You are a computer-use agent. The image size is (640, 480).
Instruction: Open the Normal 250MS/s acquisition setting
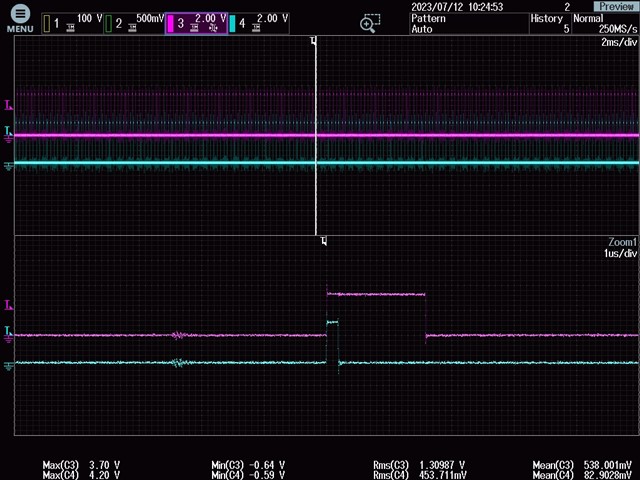(605, 24)
